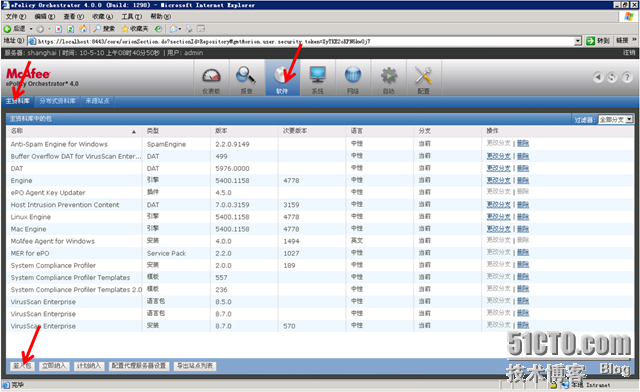Open the 文件 File menu

[x=16, y=17]
